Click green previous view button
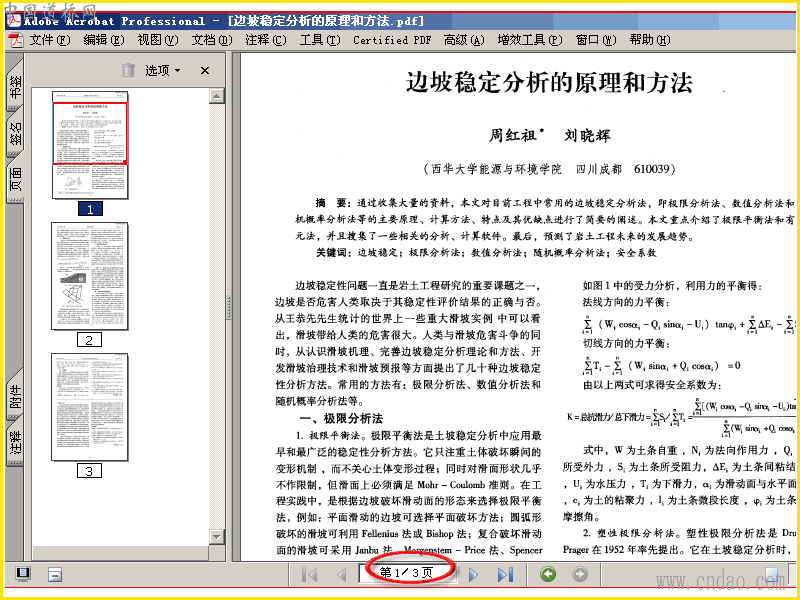 (x=548, y=574)
